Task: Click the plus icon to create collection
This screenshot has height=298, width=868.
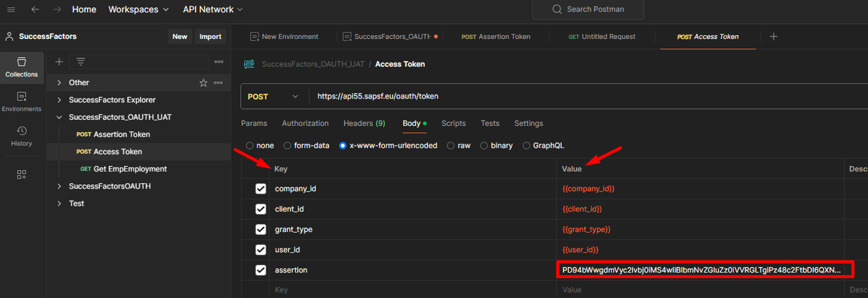Action: (x=59, y=61)
